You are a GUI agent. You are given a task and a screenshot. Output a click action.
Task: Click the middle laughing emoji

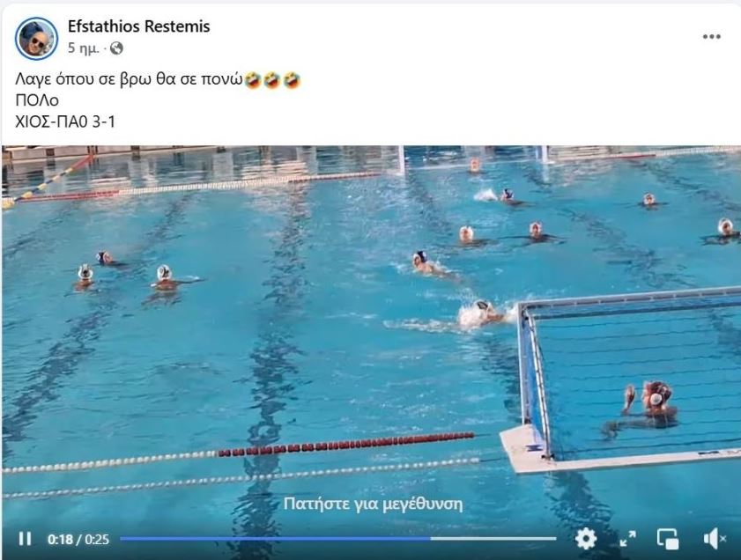pos(272,80)
